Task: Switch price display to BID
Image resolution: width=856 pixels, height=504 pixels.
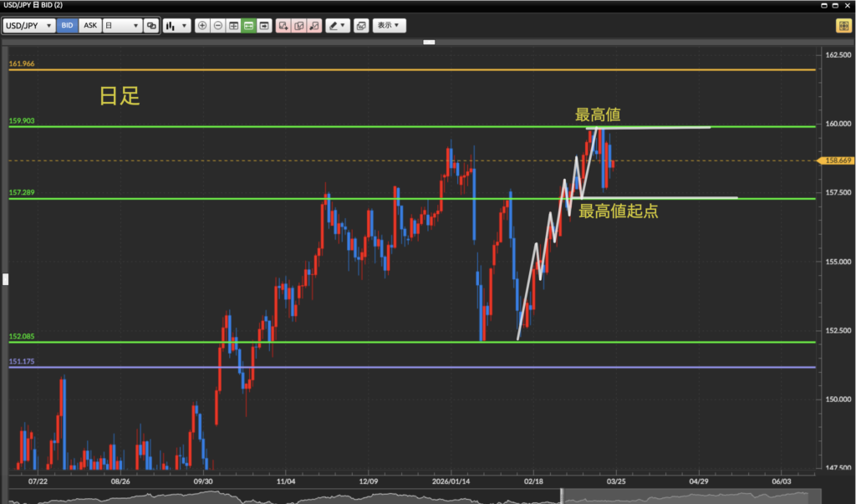Action: pyautogui.click(x=67, y=26)
